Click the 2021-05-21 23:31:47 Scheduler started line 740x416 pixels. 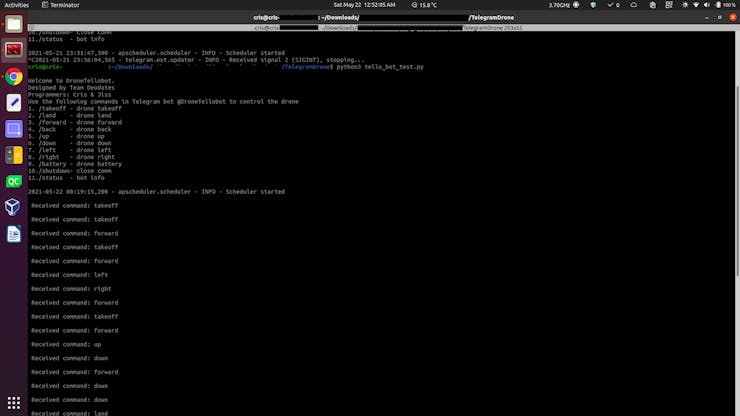[156, 53]
